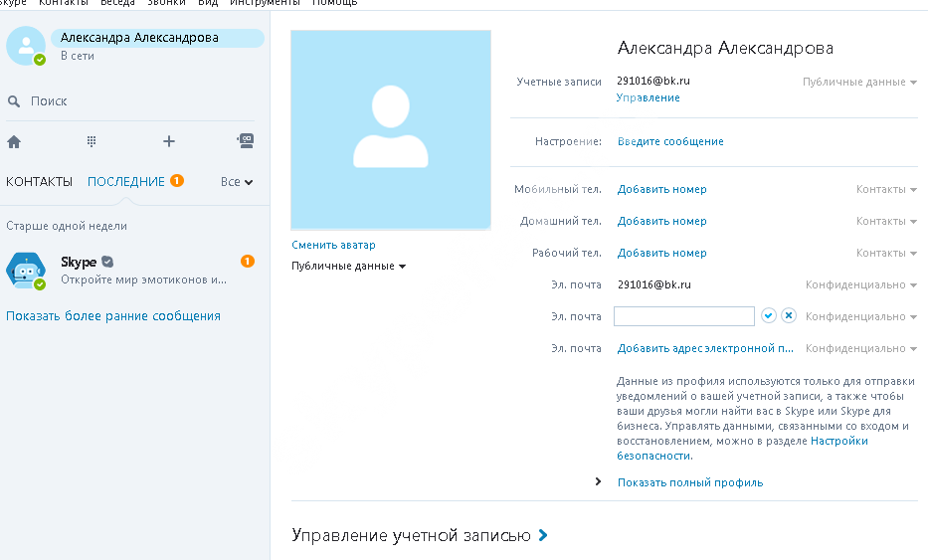Open the 'Все' filter dropdown

tap(237, 182)
